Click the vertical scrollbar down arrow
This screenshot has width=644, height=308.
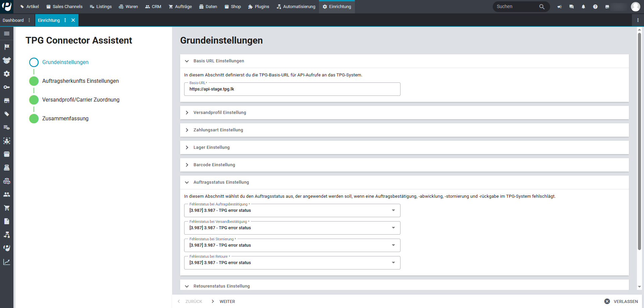[x=639, y=287]
